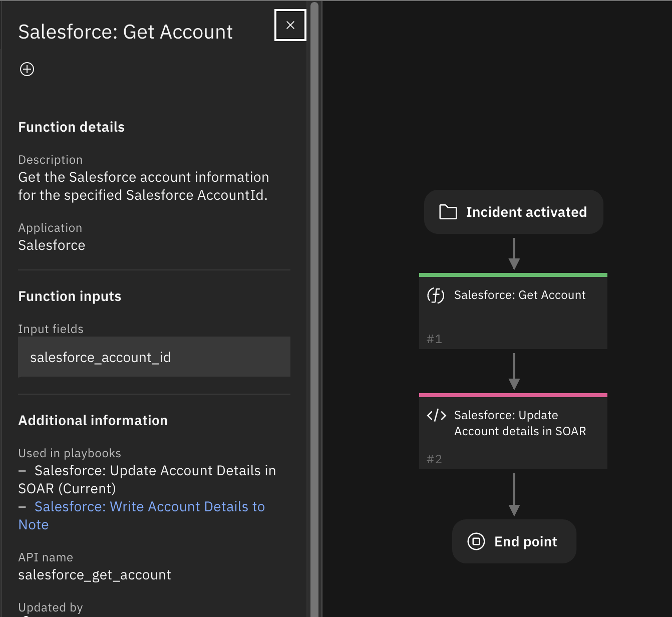Click the circled plus icon below the title
The height and width of the screenshot is (617, 672).
tap(27, 69)
